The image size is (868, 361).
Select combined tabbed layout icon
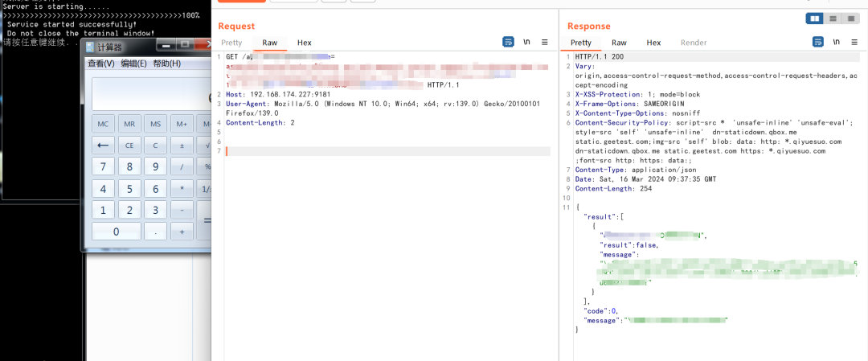[x=850, y=18]
